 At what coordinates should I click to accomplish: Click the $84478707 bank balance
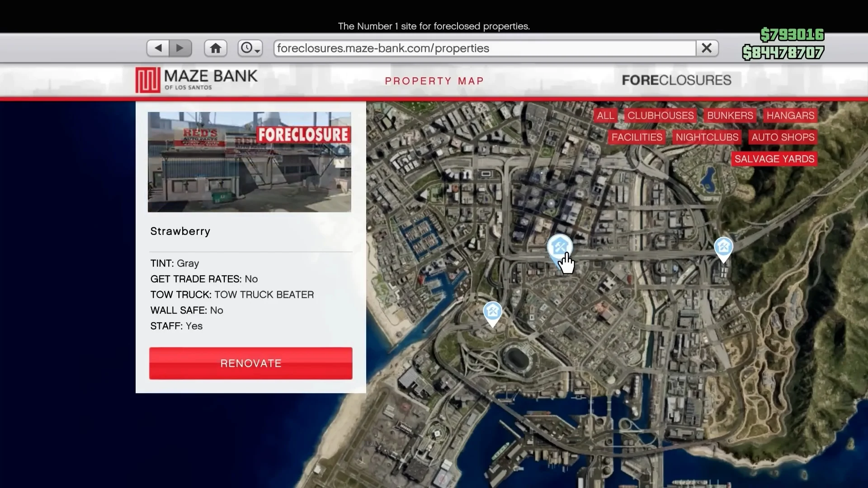(x=783, y=53)
